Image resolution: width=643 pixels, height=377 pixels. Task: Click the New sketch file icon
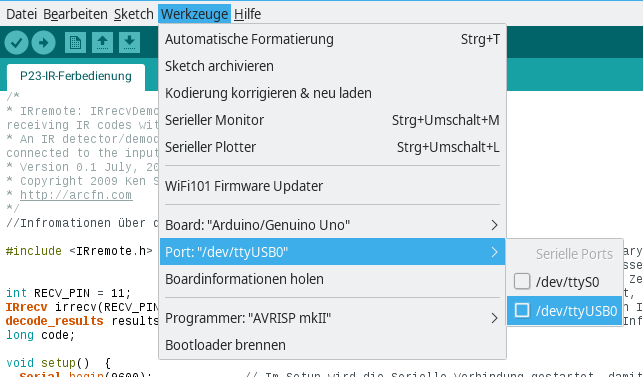pyautogui.click(x=75, y=42)
